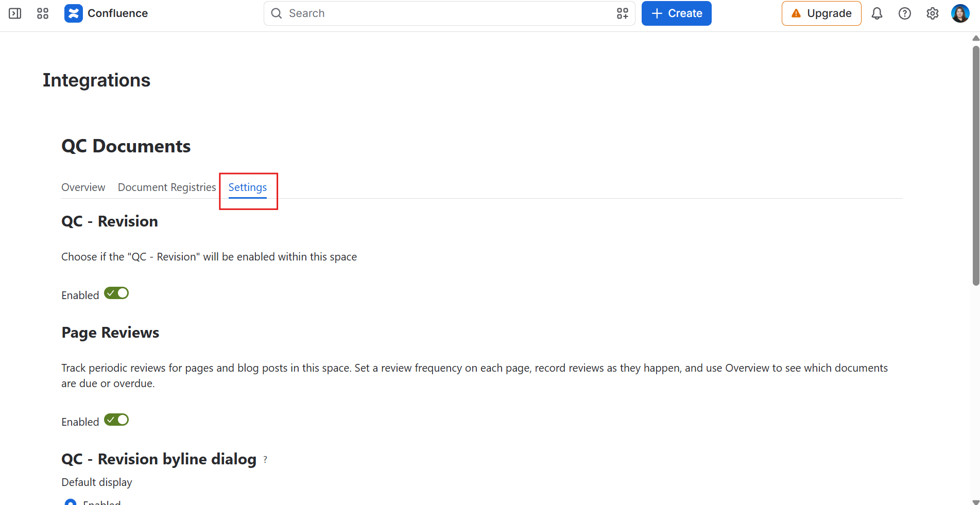Open the user profile avatar
980x505 pixels.
[960, 13]
